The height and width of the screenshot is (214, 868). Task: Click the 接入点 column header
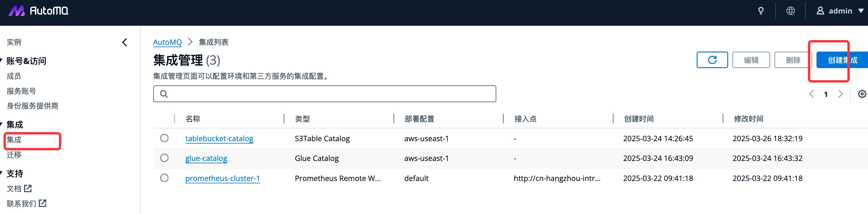pyautogui.click(x=525, y=119)
